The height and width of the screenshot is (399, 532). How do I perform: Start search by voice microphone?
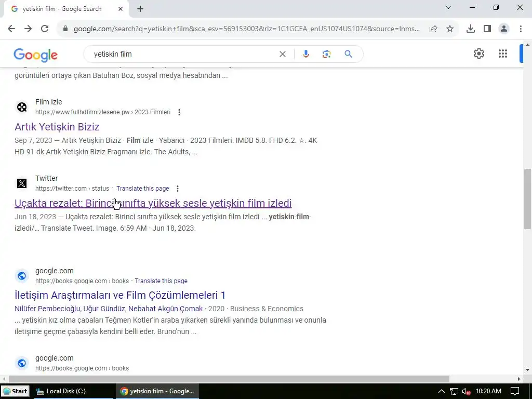coord(305,54)
